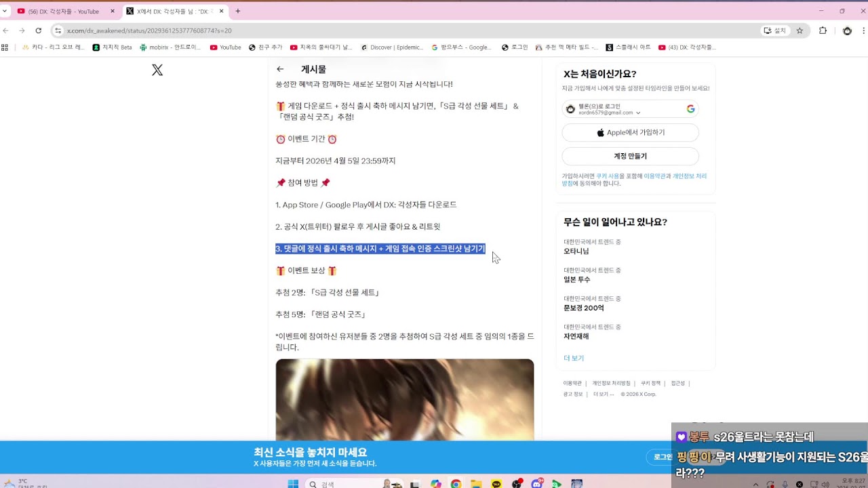Click the address bar URL field
The height and width of the screenshot is (488, 868).
click(x=407, y=30)
